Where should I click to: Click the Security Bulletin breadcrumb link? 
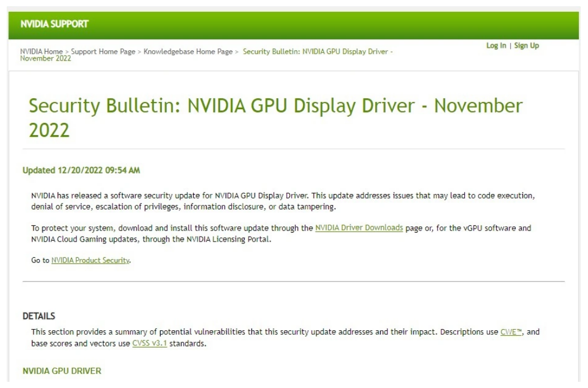207,55
